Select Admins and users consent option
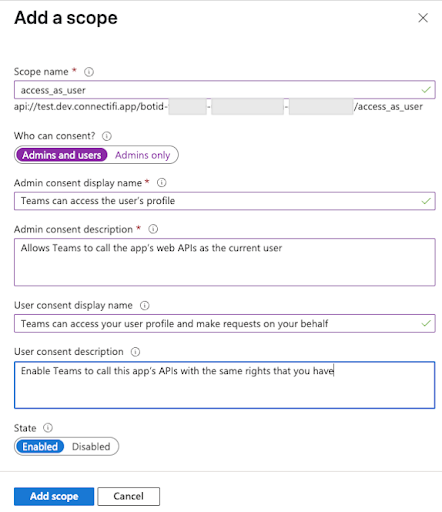The image size is (442, 512). (62, 155)
